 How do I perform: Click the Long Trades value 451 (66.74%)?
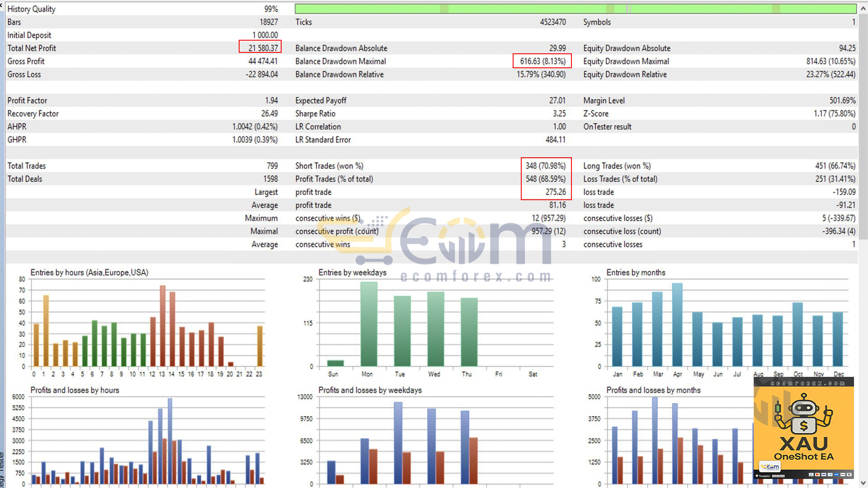tap(835, 166)
